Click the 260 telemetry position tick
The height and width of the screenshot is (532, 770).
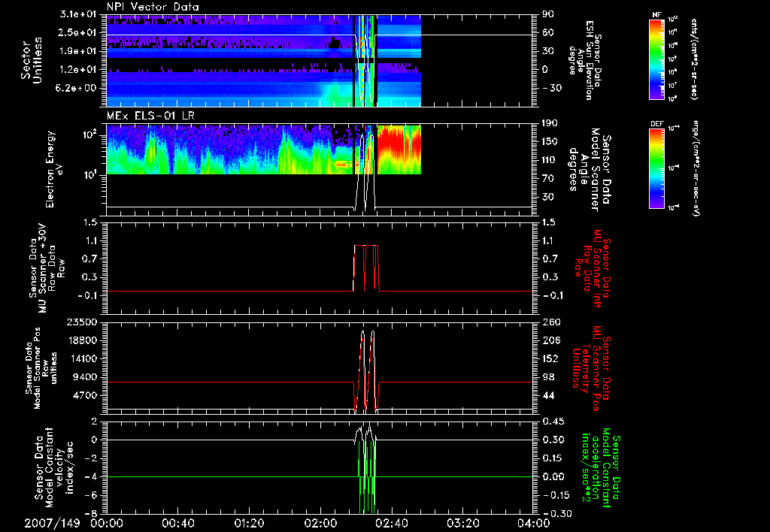click(550, 322)
